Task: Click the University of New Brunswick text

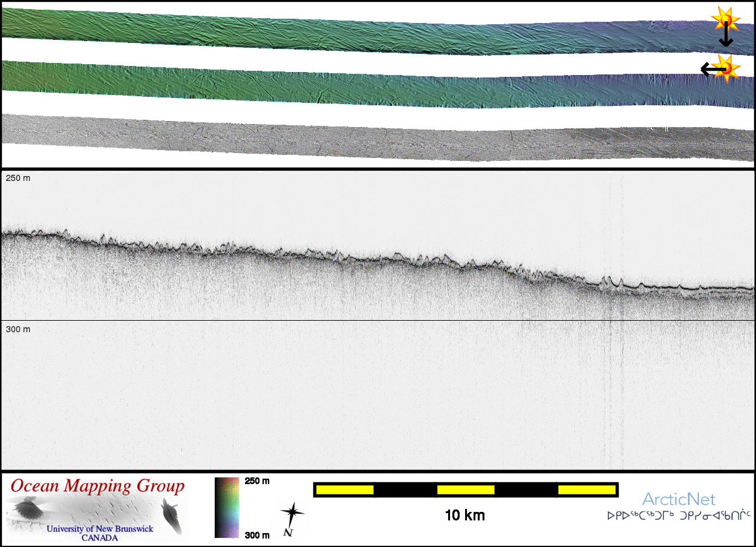Action: click(x=100, y=529)
